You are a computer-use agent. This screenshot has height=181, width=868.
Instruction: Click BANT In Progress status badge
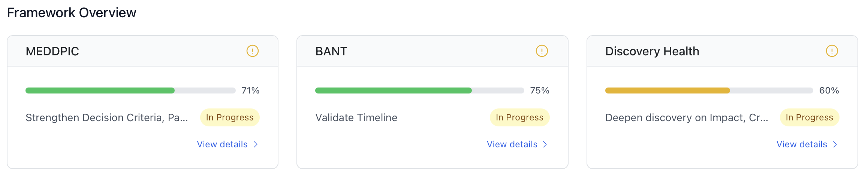tap(519, 117)
